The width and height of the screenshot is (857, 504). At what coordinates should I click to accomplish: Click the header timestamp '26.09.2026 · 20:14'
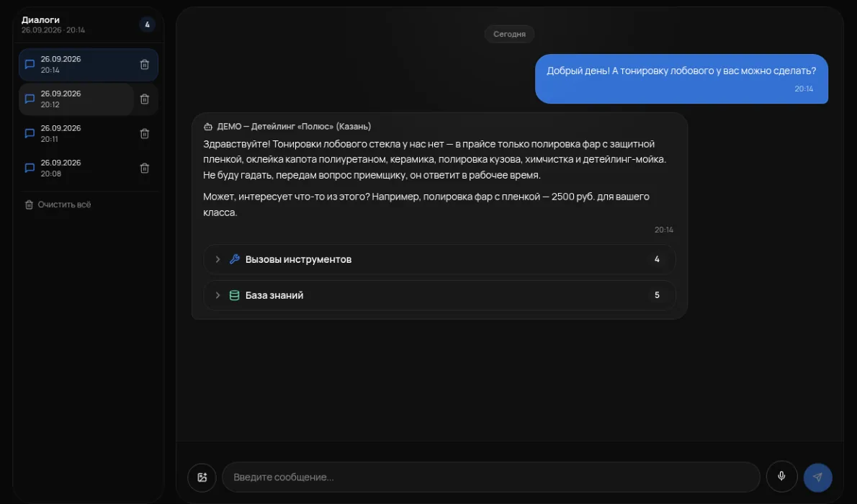pyautogui.click(x=53, y=30)
